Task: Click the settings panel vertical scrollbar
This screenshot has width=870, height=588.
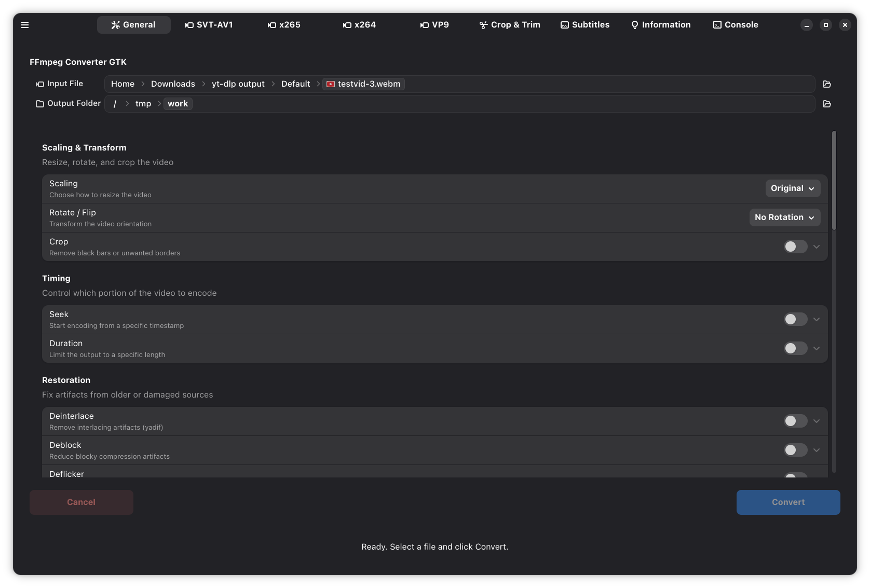Action: [834, 181]
